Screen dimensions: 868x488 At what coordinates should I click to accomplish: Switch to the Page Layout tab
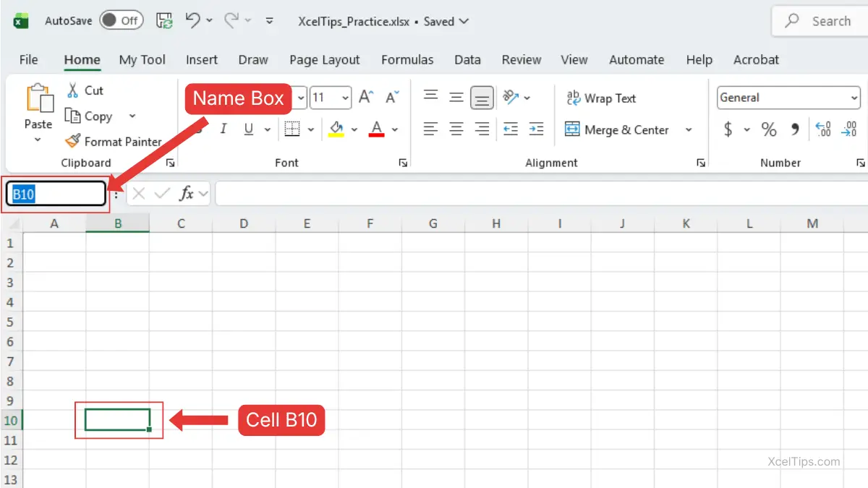point(324,60)
